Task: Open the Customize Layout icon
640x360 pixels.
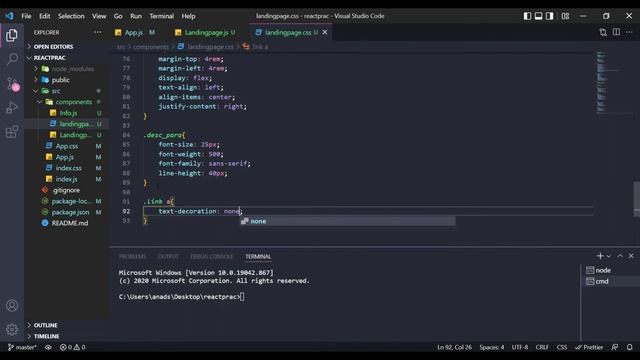Action: pos(565,16)
